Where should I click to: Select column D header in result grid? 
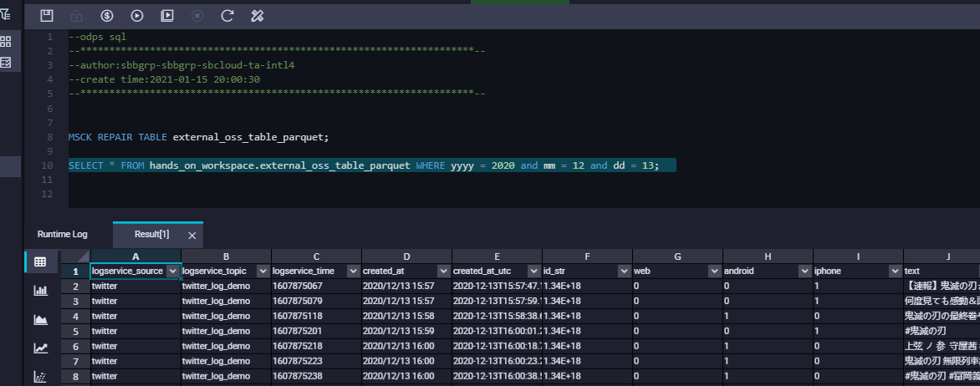[406, 256]
